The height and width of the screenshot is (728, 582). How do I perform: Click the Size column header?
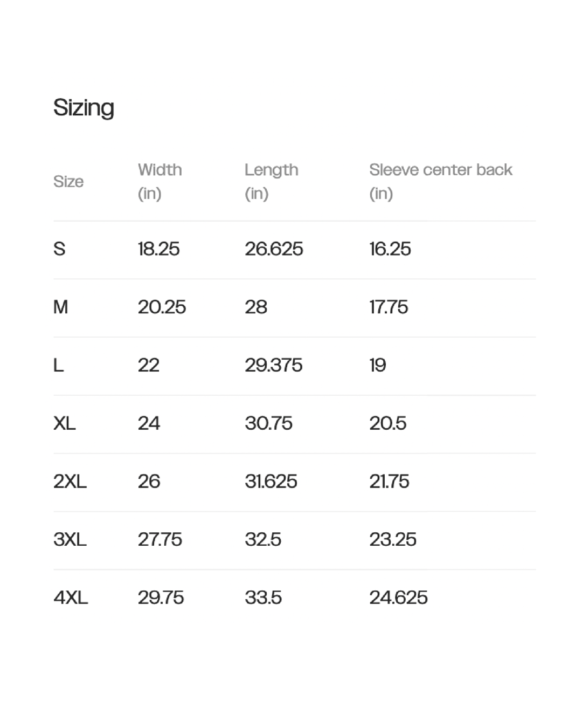click(68, 182)
